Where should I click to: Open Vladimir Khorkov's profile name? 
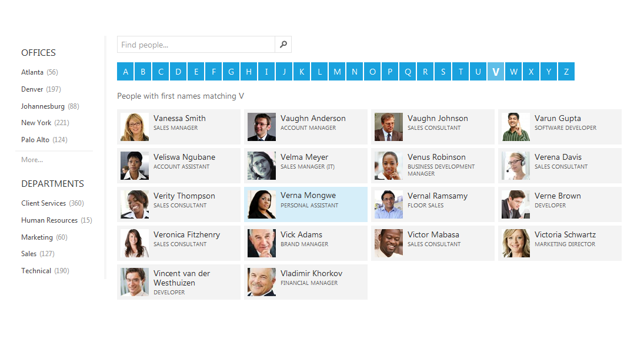click(x=311, y=273)
